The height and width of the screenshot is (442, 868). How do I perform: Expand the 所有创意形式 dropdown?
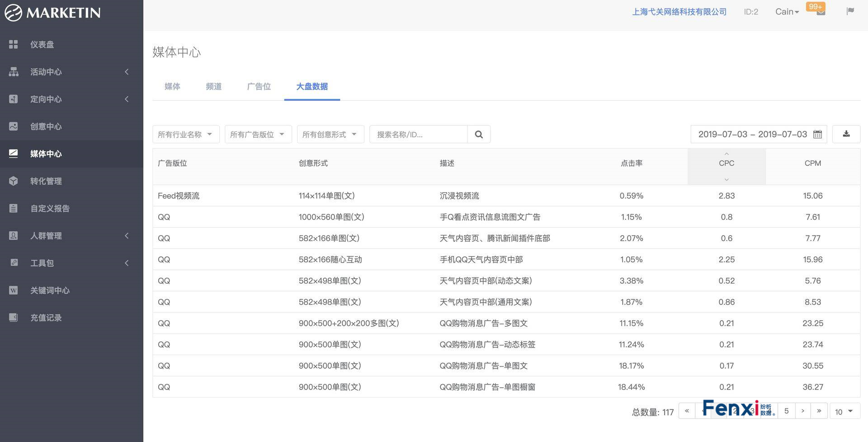(x=330, y=134)
